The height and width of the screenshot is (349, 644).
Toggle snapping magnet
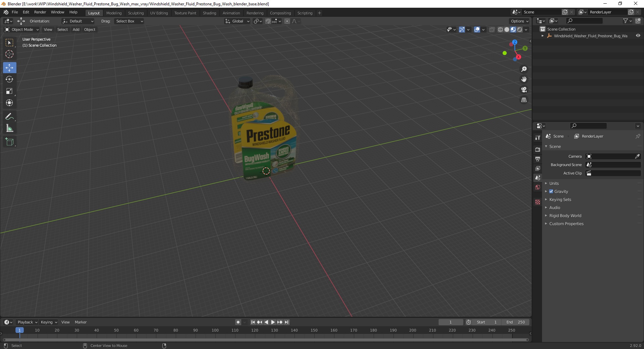coord(268,21)
